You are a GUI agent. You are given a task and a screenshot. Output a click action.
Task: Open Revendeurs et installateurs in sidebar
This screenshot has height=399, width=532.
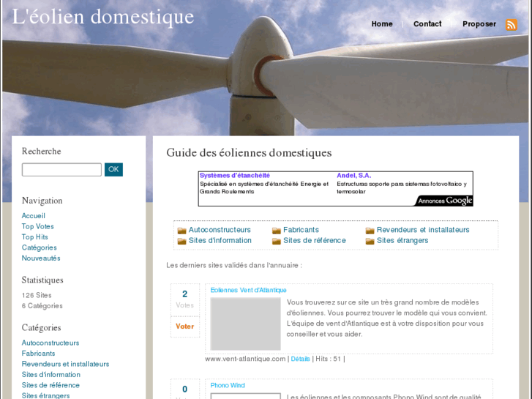[x=65, y=364]
